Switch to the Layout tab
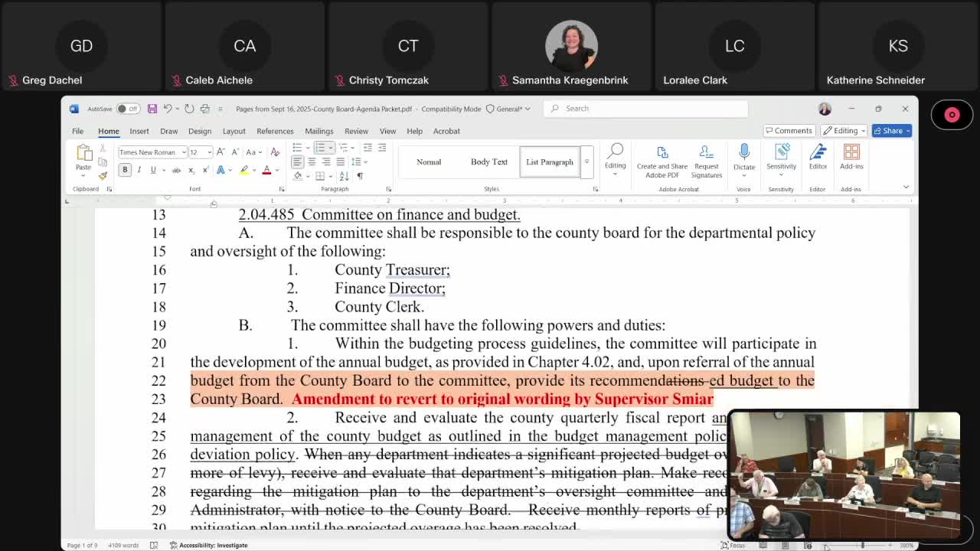Screen dimensions: 980x551 [234, 131]
